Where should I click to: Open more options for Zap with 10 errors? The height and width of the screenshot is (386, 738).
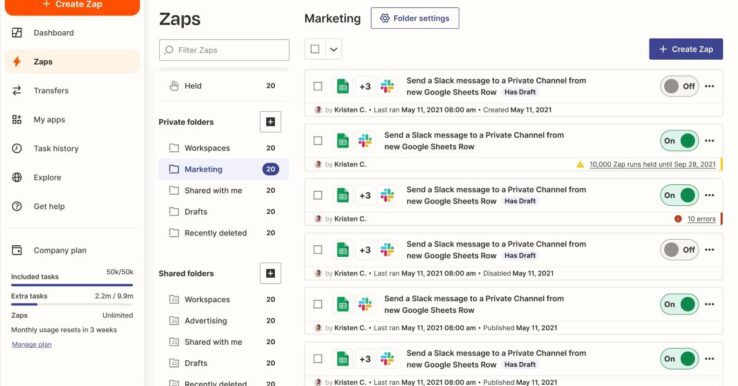coord(709,195)
